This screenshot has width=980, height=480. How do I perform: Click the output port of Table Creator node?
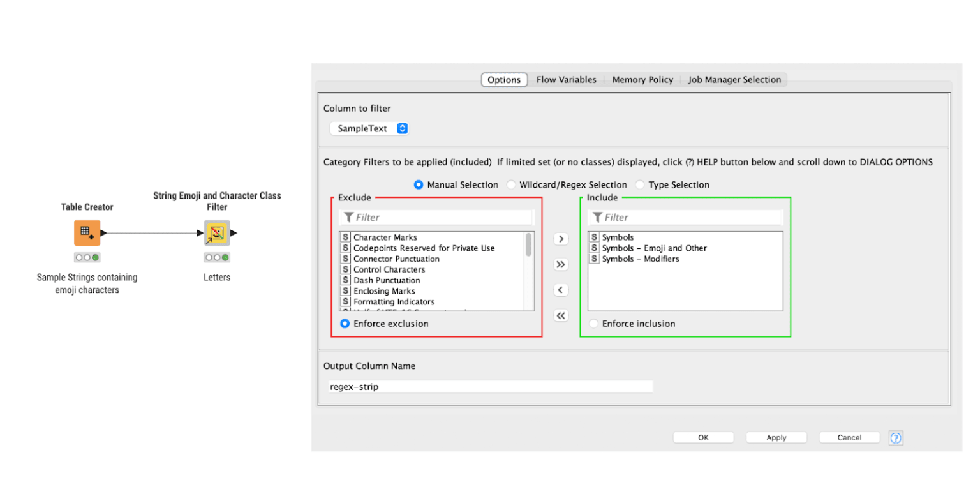(103, 233)
